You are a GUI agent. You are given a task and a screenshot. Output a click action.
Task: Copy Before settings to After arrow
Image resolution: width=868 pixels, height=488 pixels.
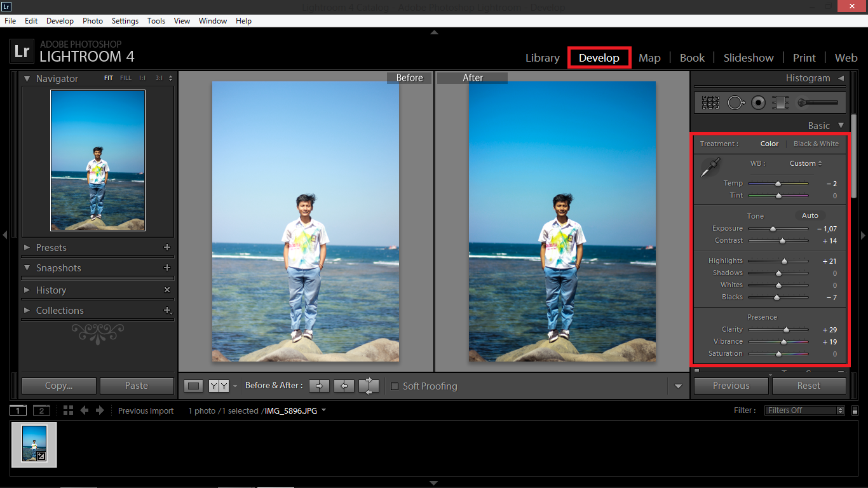pos(319,386)
